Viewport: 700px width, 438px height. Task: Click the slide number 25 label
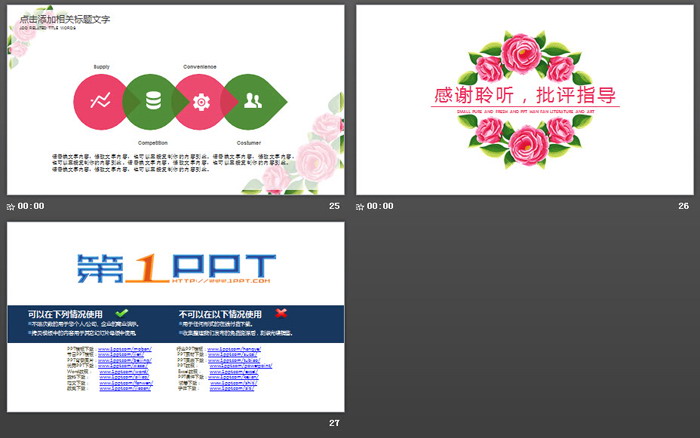pos(334,206)
